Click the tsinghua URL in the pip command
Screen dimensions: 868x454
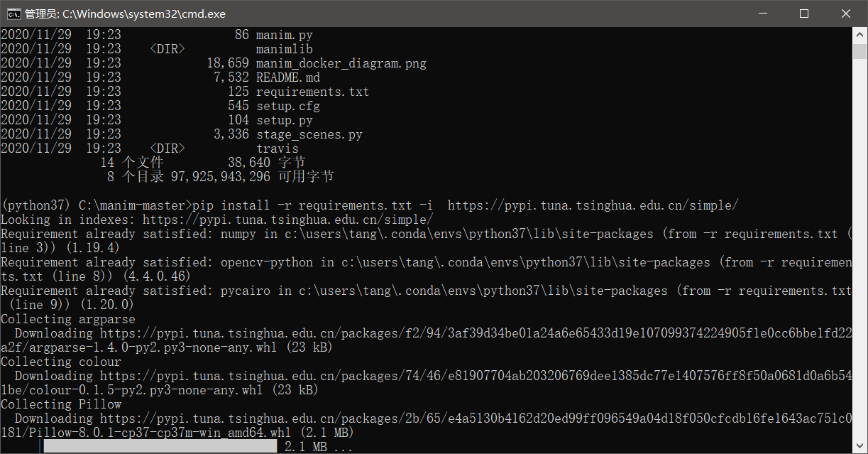pos(593,205)
